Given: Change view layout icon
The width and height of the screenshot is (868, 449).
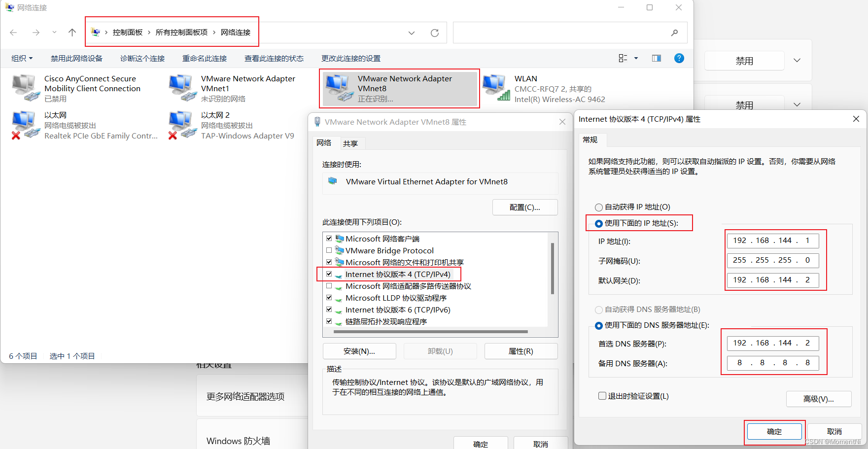Looking at the screenshot, I should tap(623, 58).
